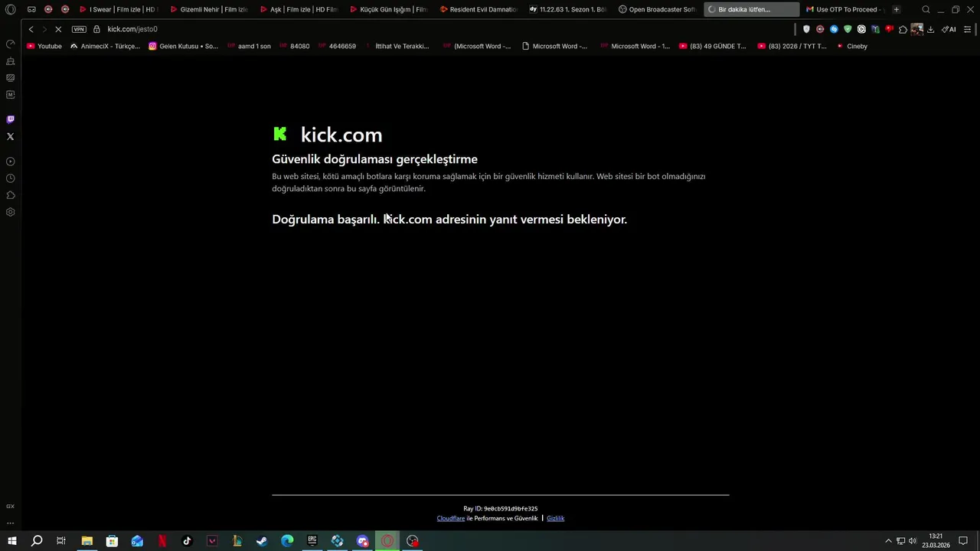Screen dimensions: 980x551
Task: Select the 'Bir dakika lütfen...' tab
Action: tap(751, 10)
